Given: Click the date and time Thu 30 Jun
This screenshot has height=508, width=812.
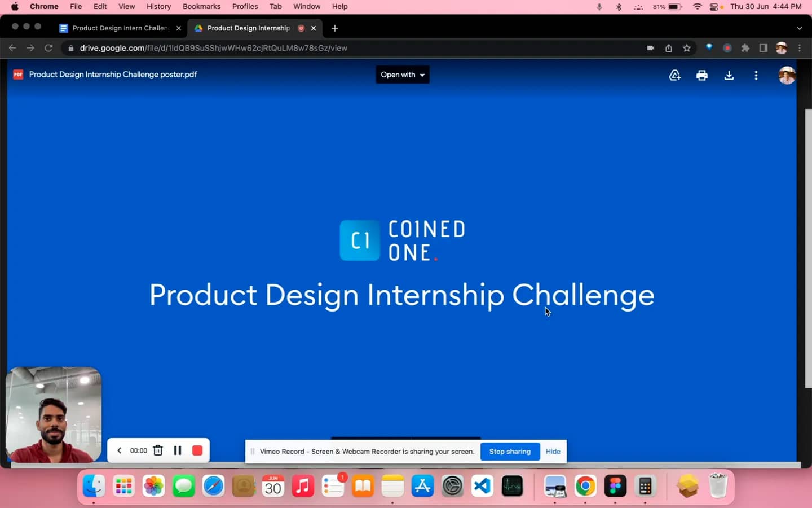Looking at the screenshot, I should pos(766,6).
